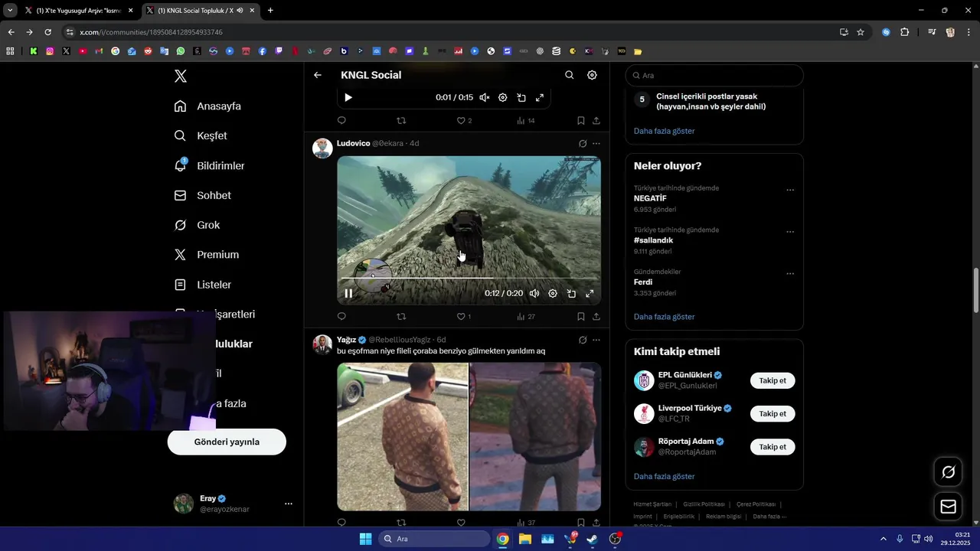Open Ludovico's profile name link

point(353,143)
